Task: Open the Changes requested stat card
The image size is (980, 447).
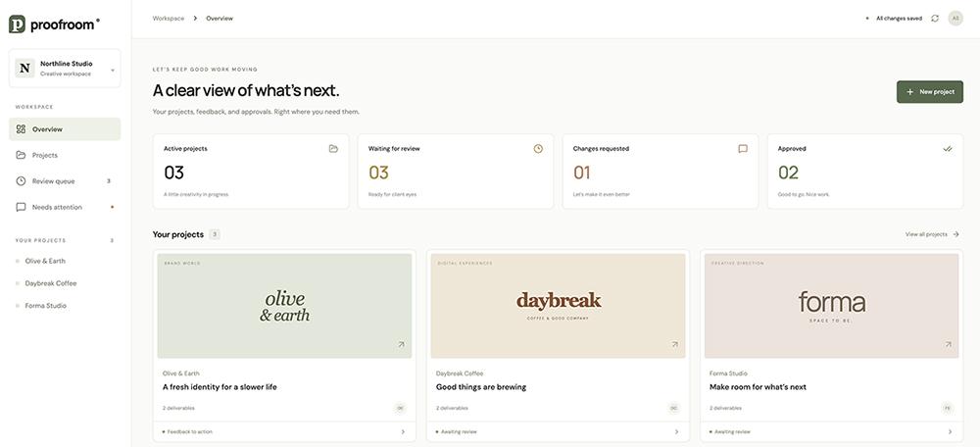Action: point(661,172)
